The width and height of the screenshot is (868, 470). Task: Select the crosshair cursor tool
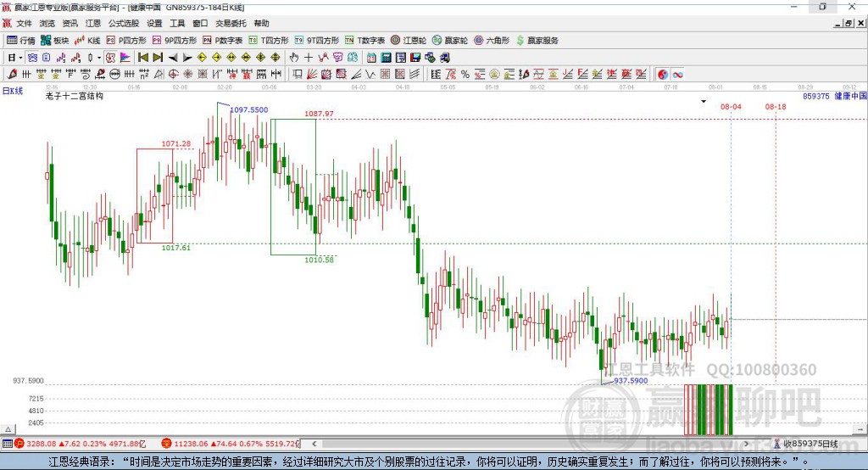coord(309,58)
